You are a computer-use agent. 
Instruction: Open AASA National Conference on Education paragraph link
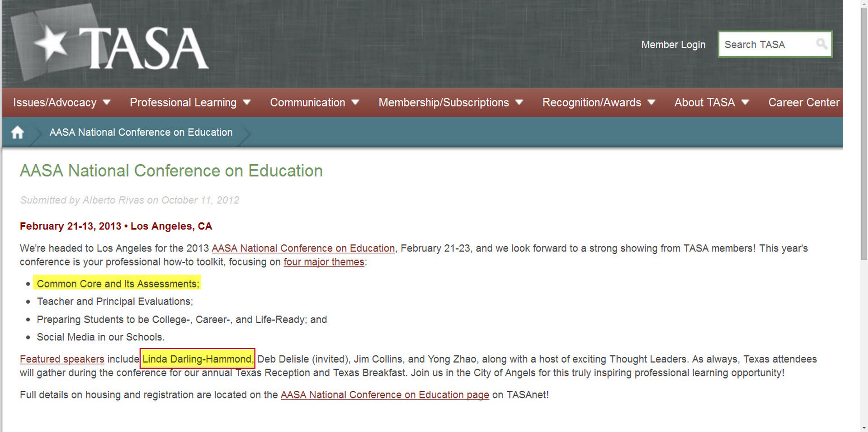point(303,248)
